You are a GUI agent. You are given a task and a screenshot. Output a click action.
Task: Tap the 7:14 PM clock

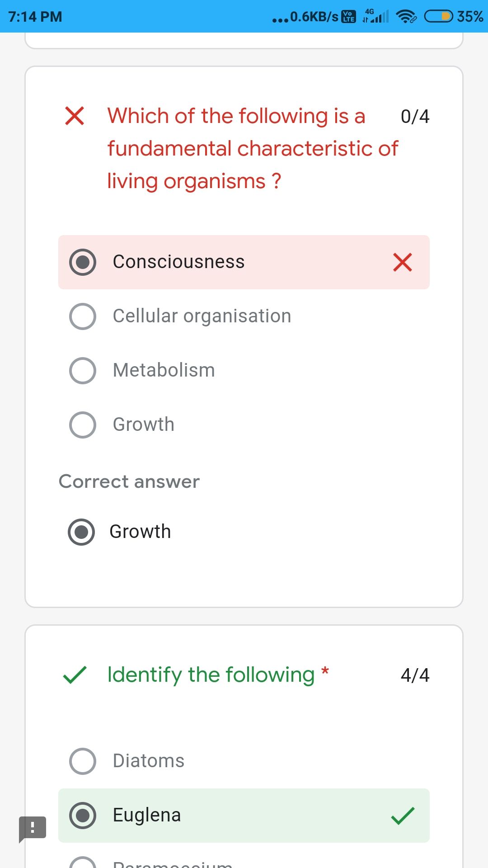click(x=35, y=17)
